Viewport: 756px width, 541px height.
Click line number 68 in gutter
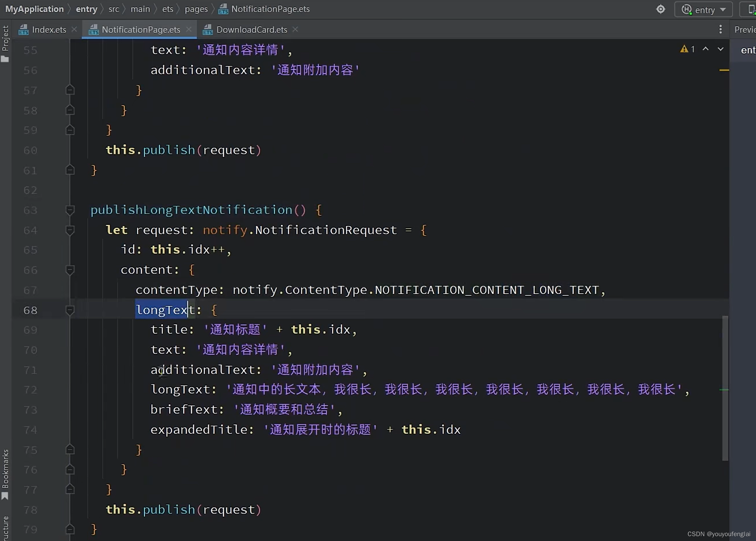click(30, 310)
